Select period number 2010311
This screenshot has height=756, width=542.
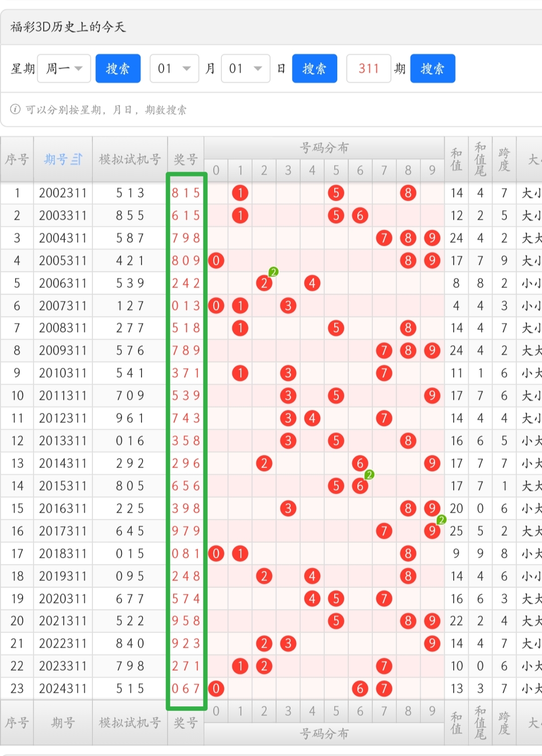pos(63,373)
